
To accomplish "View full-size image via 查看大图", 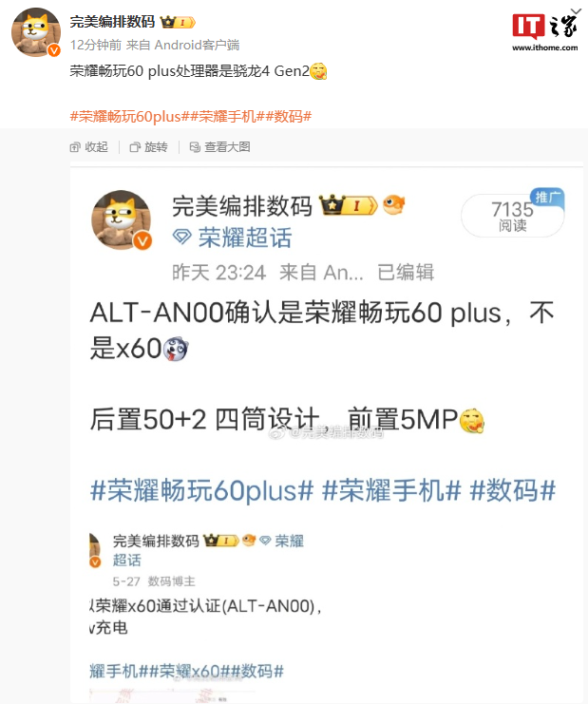I will coord(220,147).
